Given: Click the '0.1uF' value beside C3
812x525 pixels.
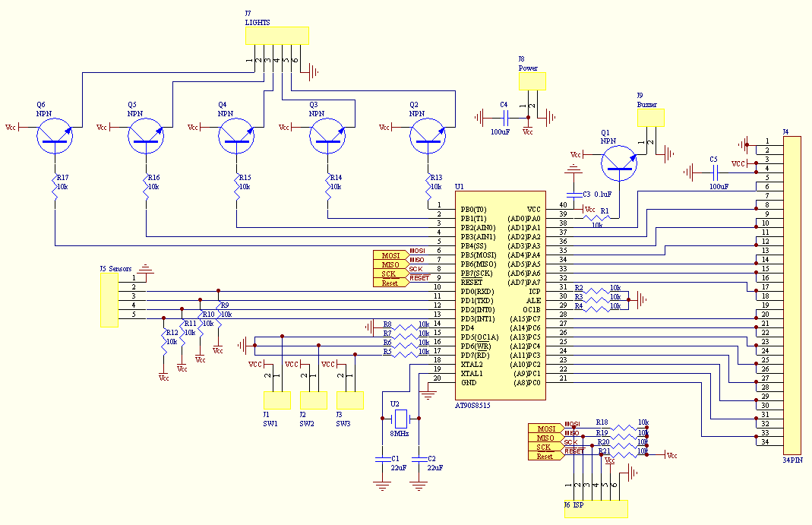Looking at the screenshot, I should pos(602,195).
